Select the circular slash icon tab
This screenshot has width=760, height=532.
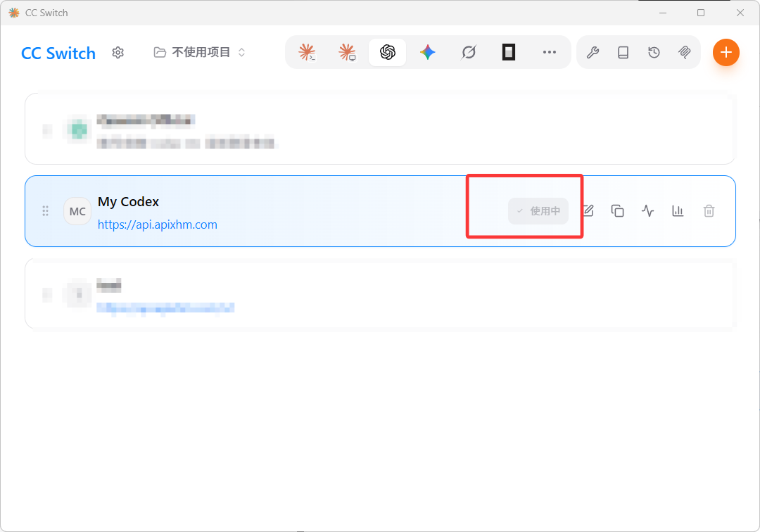coord(468,52)
